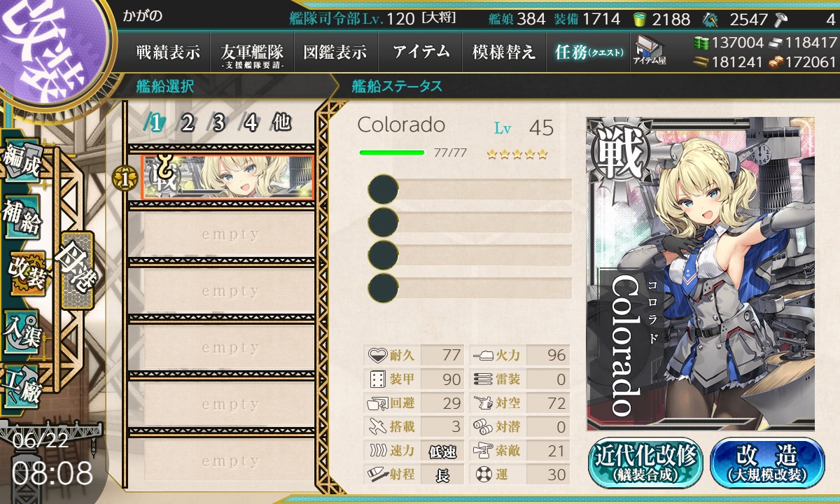Switch to fleet tab 2
This screenshot has width=840, height=504.
pyautogui.click(x=187, y=123)
